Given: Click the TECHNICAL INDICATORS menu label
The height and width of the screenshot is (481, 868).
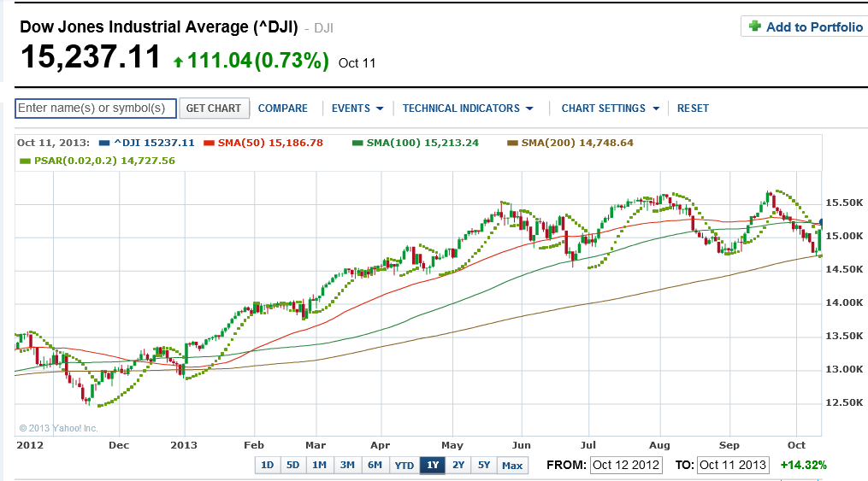Looking at the screenshot, I should (x=461, y=109).
